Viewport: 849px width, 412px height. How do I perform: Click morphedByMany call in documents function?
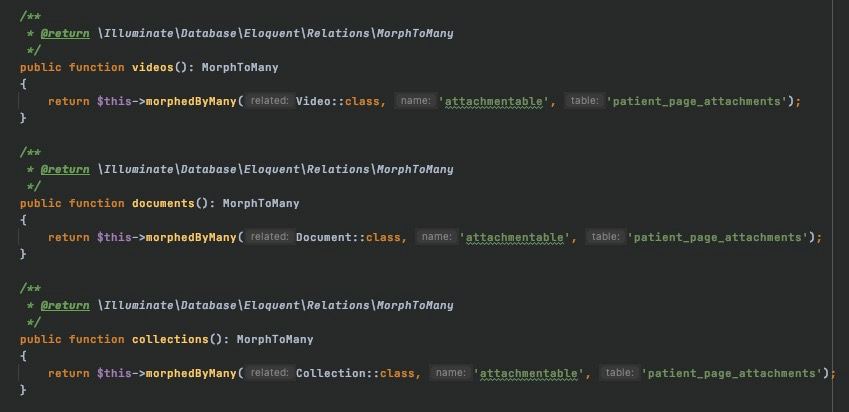coord(191,237)
